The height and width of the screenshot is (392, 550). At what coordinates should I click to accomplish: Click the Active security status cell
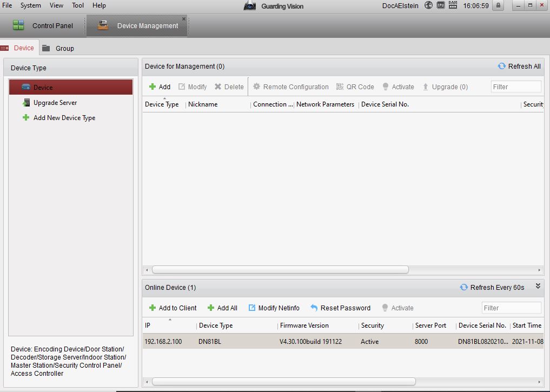[x=370, y=342]
